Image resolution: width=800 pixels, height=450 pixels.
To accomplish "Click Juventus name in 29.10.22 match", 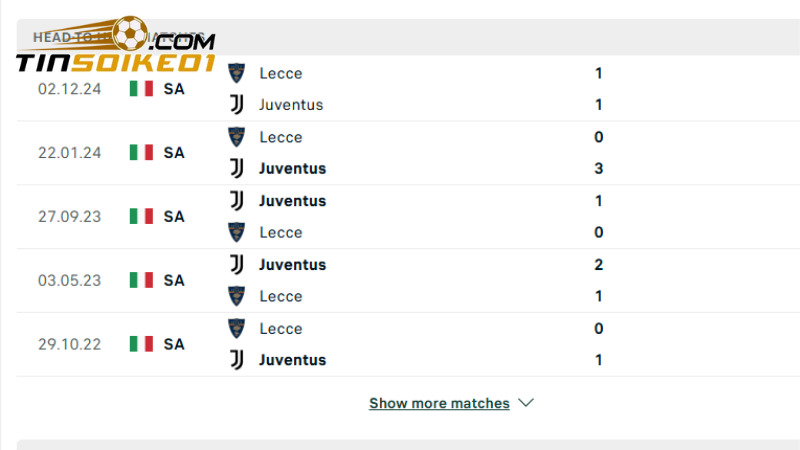I will [x=292, y=360].
